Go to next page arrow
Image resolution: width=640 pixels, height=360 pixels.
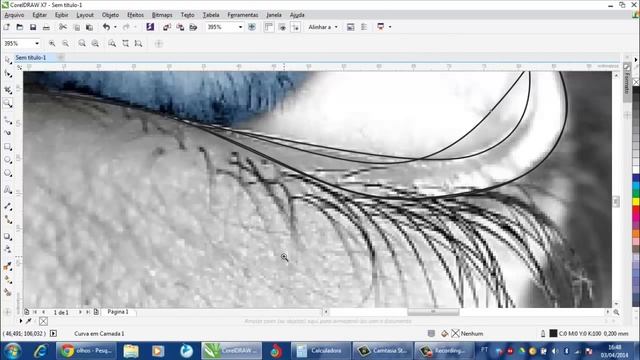tap(80, 312)
